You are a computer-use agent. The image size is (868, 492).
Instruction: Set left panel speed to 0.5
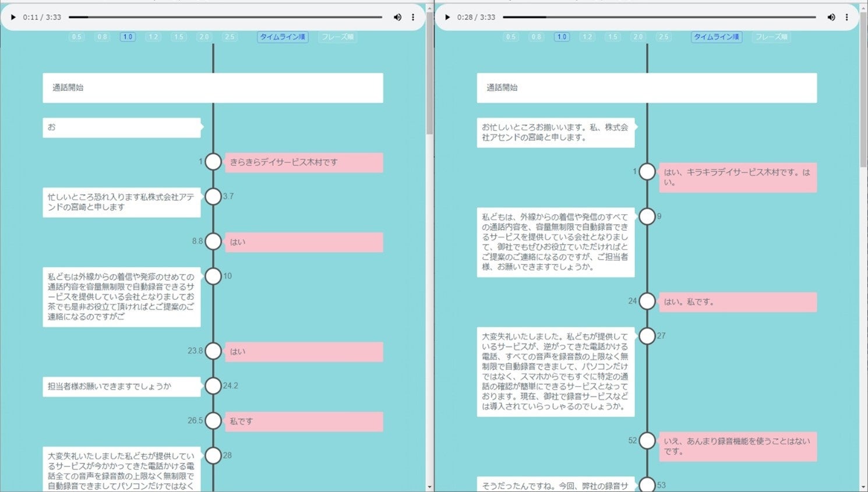pyautogui.click(x=76, y=37)
